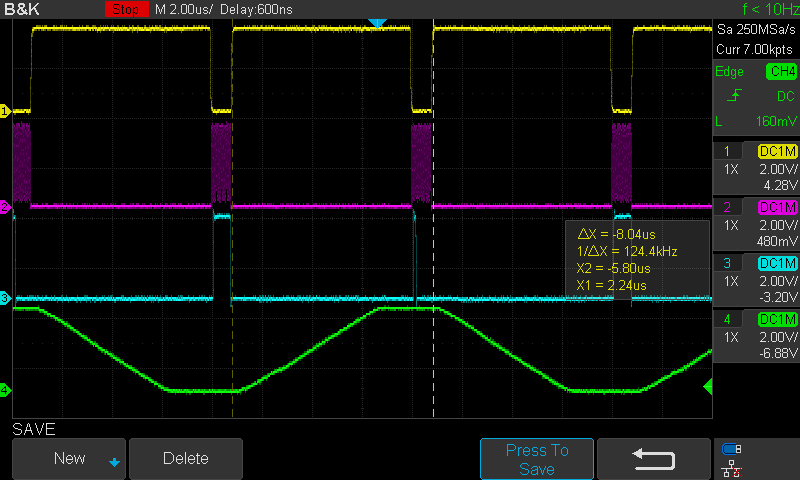Screen dimensions: 800x480
Task: Click the green trigger level arrow
Action: click(708, 387)
